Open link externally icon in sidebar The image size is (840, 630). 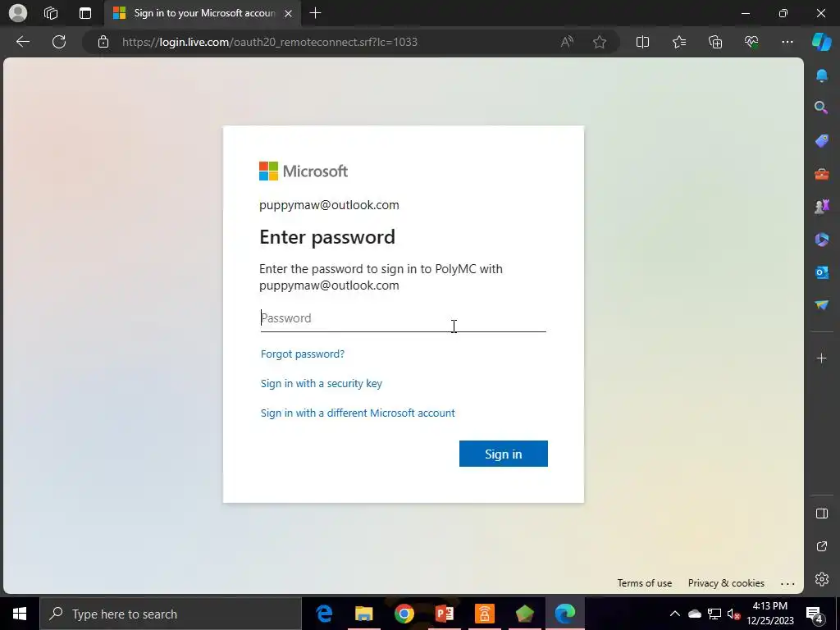[x=821, y=546]
